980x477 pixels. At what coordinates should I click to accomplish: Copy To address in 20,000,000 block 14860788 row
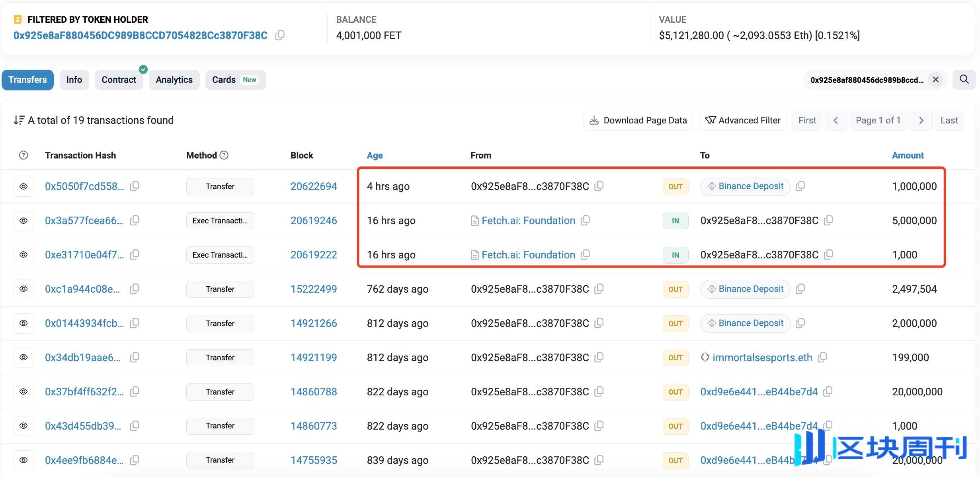pyautogui.click(x=828, y=391)
